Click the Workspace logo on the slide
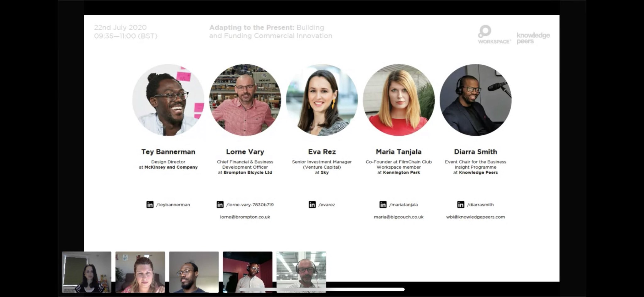Viewport: 644px width, 297px height. tap(494, 35)
